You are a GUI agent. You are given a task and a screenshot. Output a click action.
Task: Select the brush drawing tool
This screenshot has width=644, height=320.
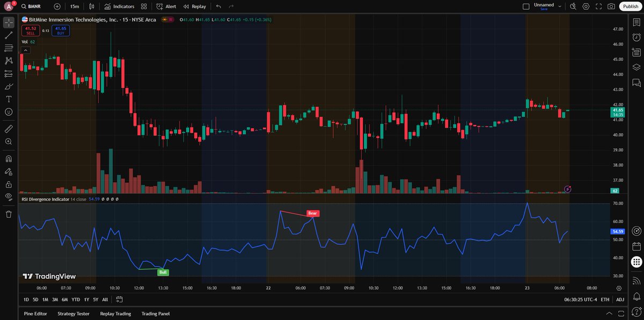click(x=9, y=86)
